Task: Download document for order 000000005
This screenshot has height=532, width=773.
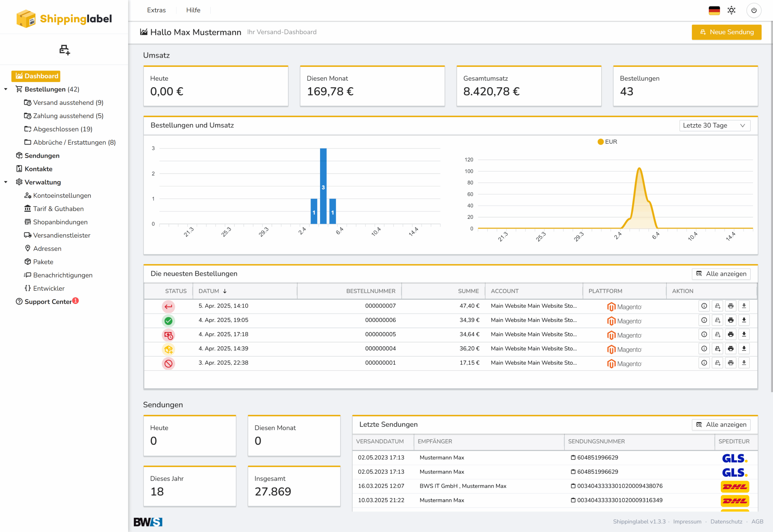Action: tap(744, 334)
